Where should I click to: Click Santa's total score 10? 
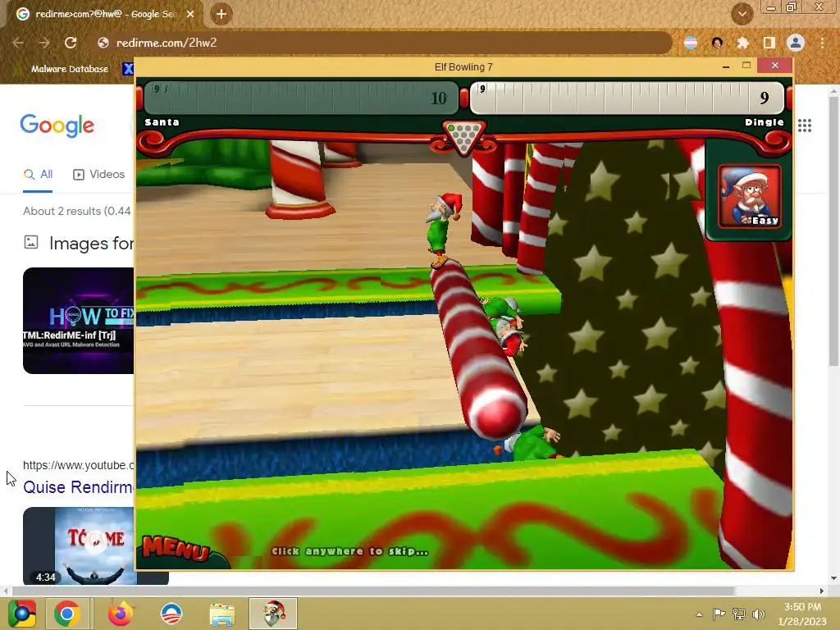(x=439, y=98)
